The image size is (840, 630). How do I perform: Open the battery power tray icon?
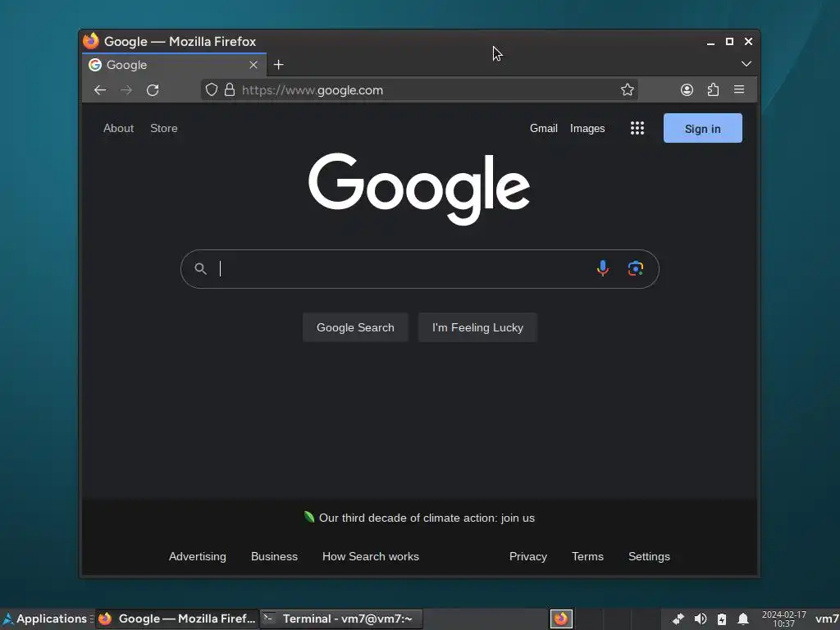click(x=722, y=619)
